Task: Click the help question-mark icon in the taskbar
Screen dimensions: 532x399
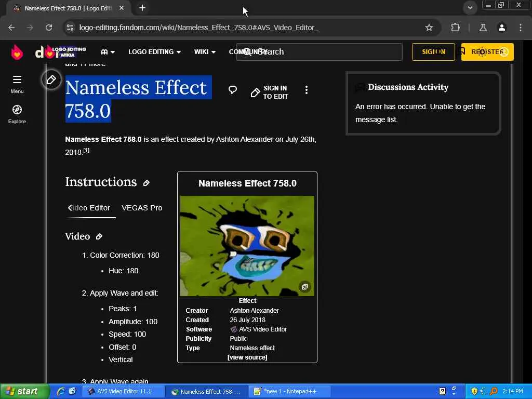Action: (442, 392)
